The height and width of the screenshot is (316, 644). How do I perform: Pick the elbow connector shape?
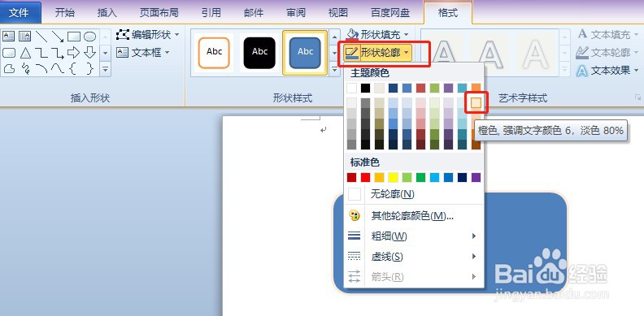pos(41,53)
